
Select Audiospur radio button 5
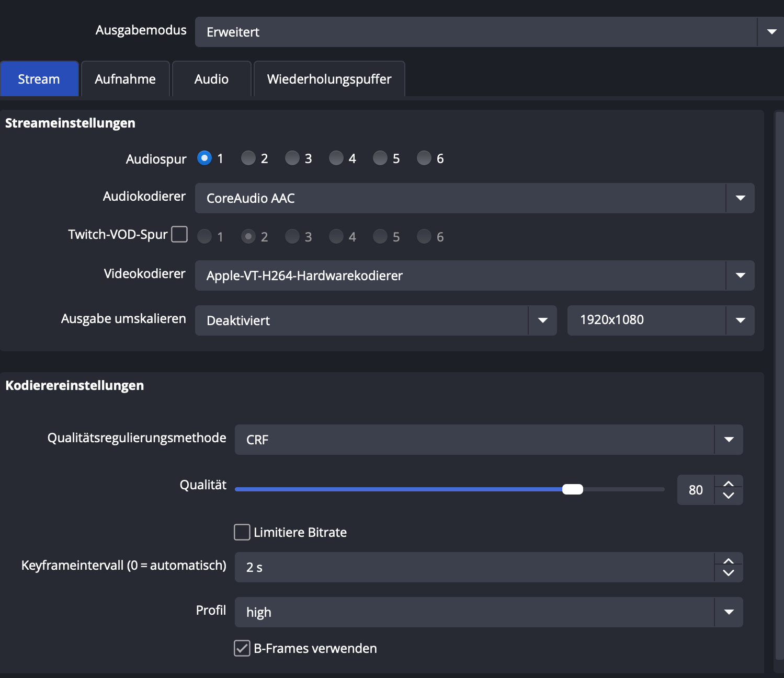380,158
